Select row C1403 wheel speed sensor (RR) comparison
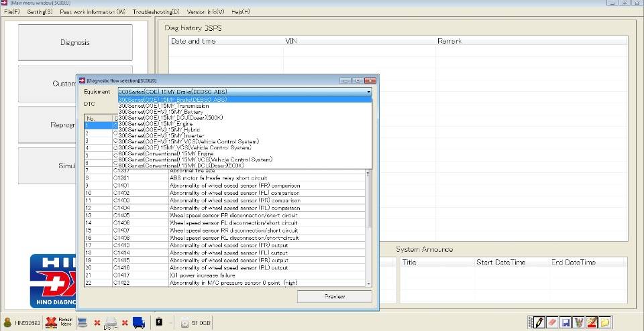This screenshot has width=644, height=331. [x=225, y=200]
